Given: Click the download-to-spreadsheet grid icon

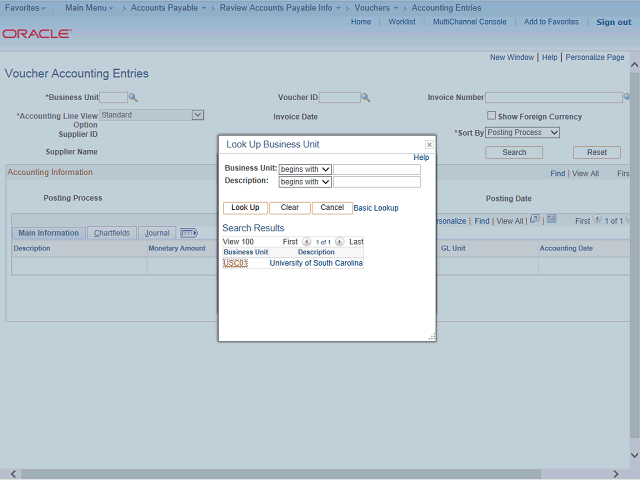Looking at the screenshot, I should point(551,219).
